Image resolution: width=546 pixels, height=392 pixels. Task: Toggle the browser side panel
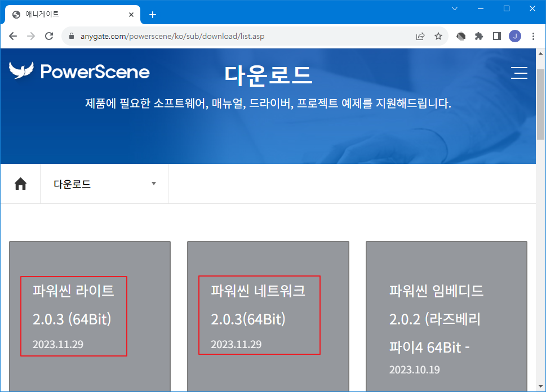point(497,36)
